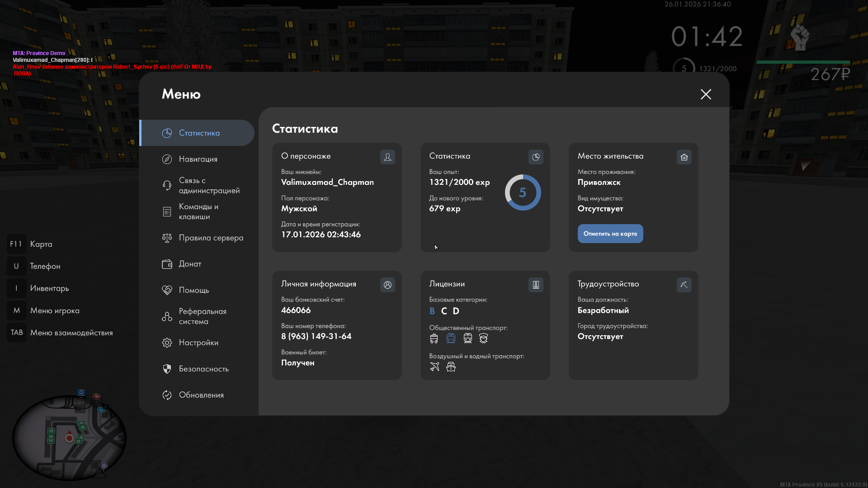Click the highlighted blue trolleybus license icon
Viewport: 868px width, 488px height.
click(x=451, y=338)
